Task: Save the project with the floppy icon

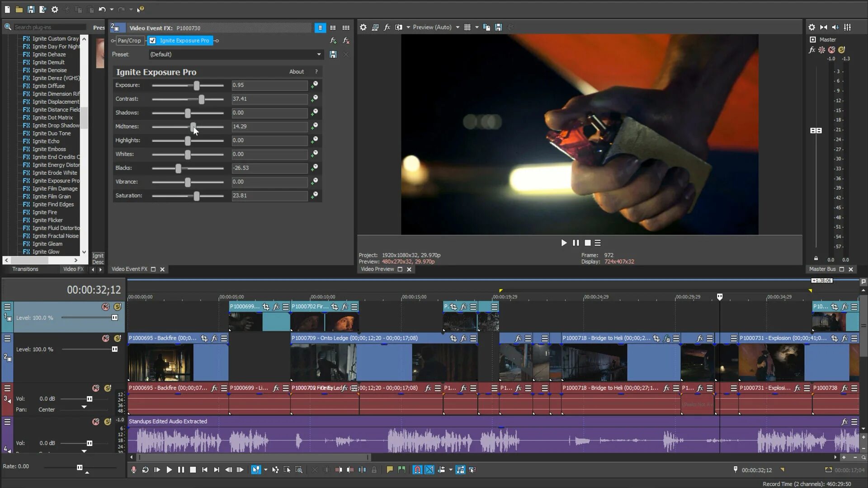Action: [31, 9]
